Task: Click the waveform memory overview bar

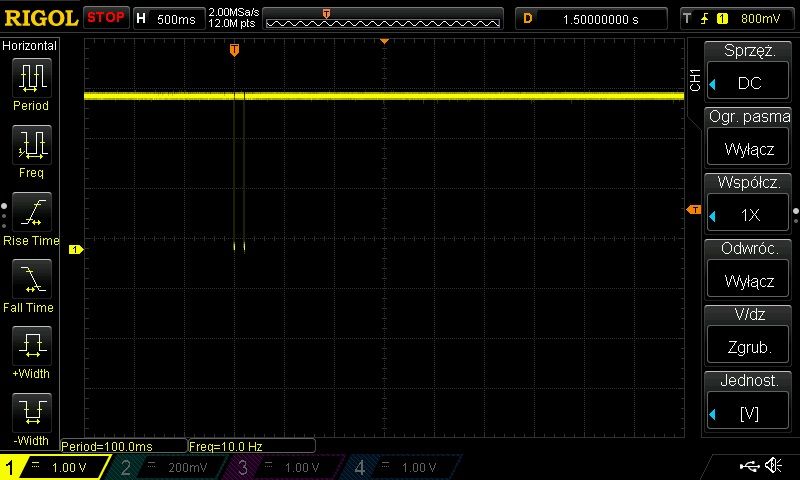Action: pyautogui.click(x=383, y=19)
